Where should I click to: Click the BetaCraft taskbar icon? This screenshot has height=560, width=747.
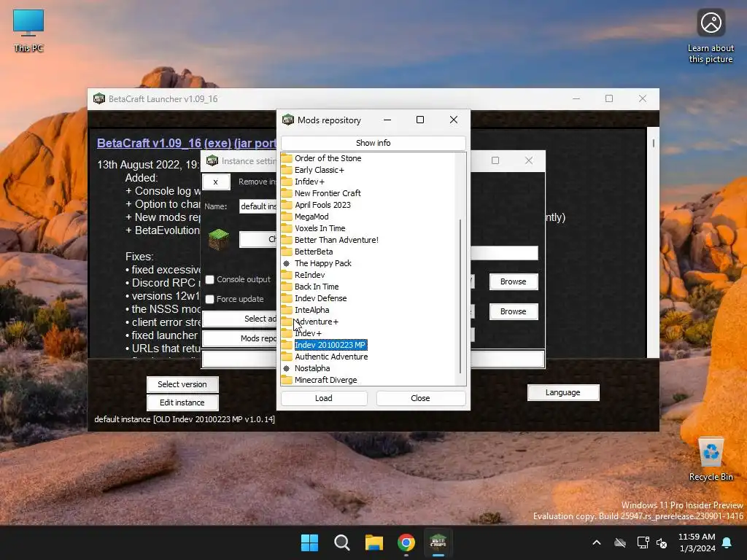point(438,542)
